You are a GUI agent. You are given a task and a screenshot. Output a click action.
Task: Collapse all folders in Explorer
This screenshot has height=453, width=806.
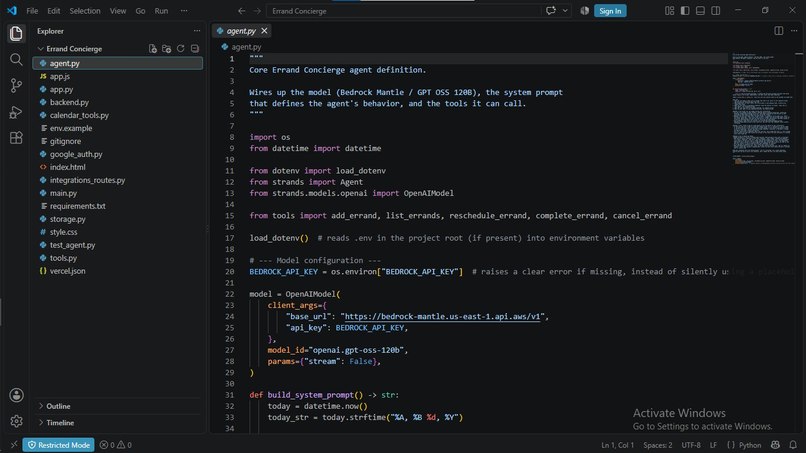195,48
